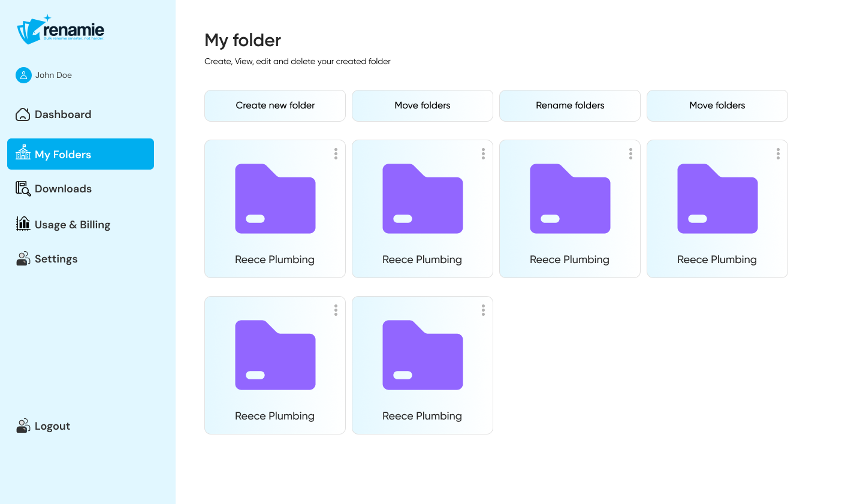Click the Create new folder button
The height and width of the screenshot is (504, 863).
[x=275, y=105]
